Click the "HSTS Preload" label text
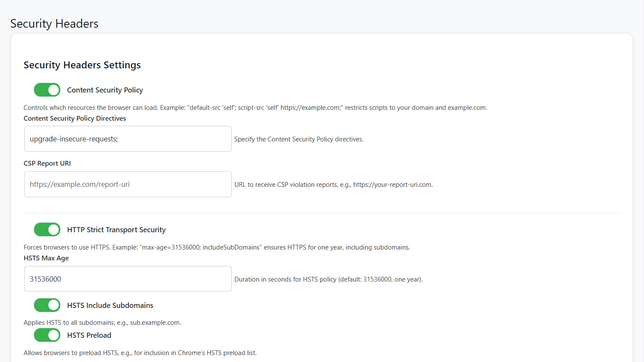 pos(89,335)
